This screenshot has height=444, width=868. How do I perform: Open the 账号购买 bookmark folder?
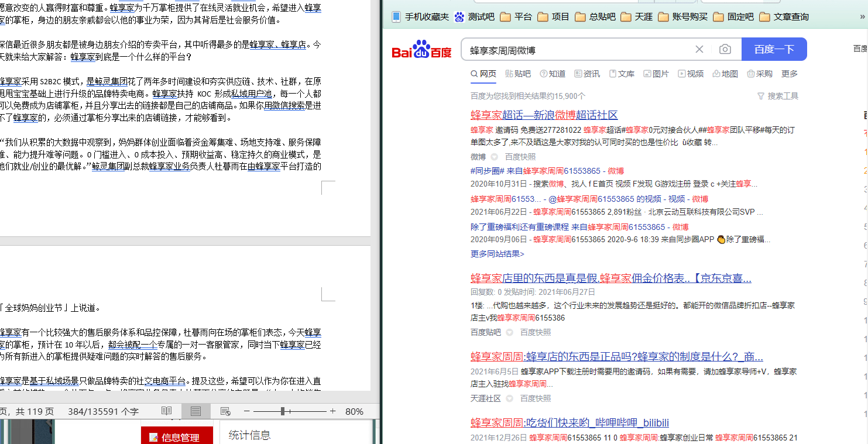point(682,16)
